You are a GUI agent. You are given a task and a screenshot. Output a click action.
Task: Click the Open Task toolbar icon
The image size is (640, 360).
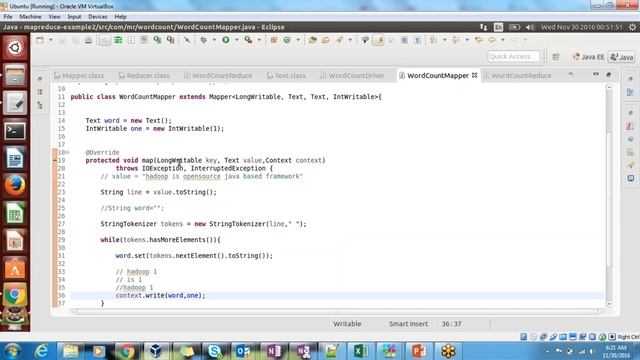point(326,40)
